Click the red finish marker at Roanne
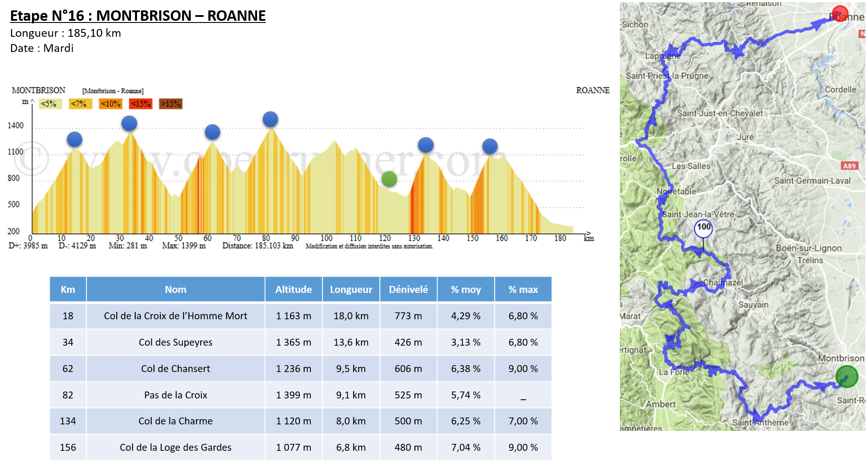Viewport: 868px width, 475px height. click(x=840, y=14)
